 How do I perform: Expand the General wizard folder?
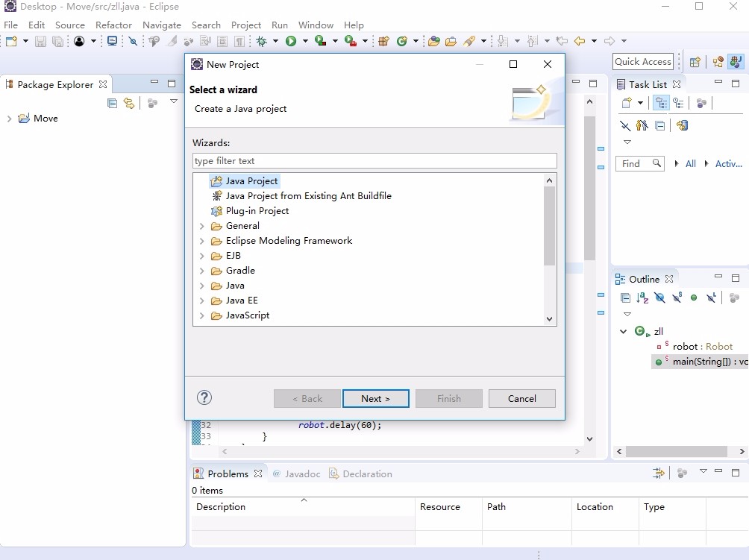[x=201, y=226]
